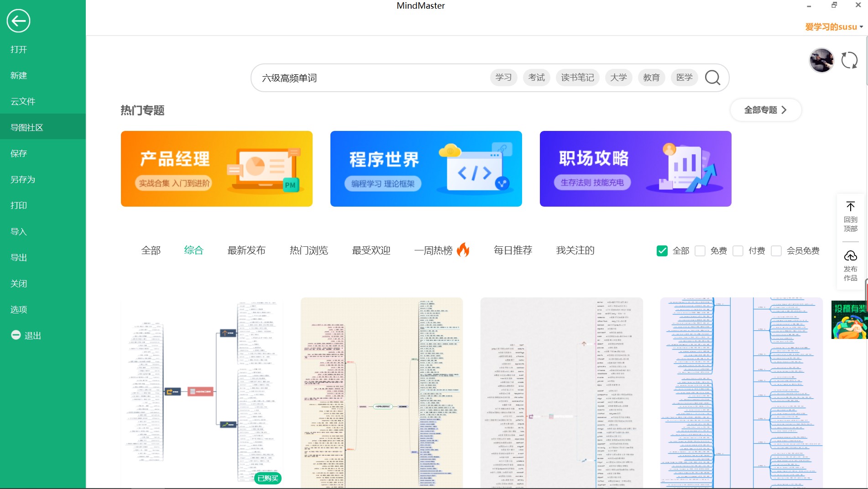Expand 全部专题 with chevron
The width and height of the screenshot is (868, 489).
(x=766, y=110)
